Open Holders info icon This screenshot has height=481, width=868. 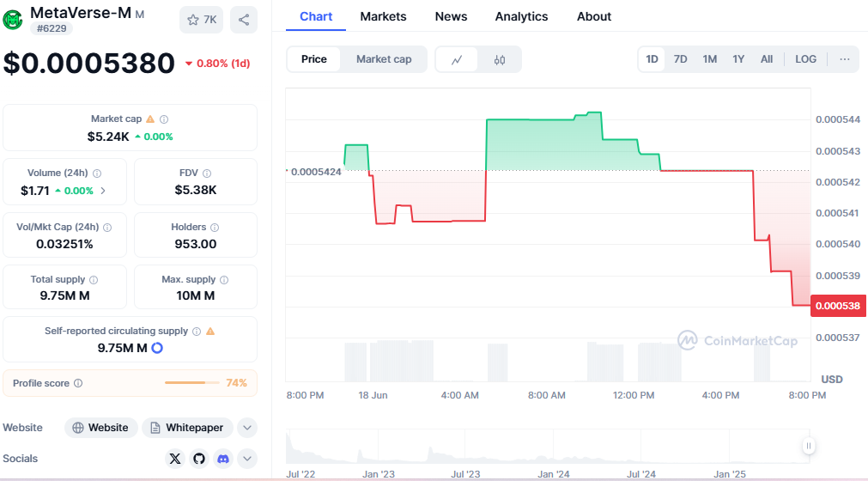[215, 228]
